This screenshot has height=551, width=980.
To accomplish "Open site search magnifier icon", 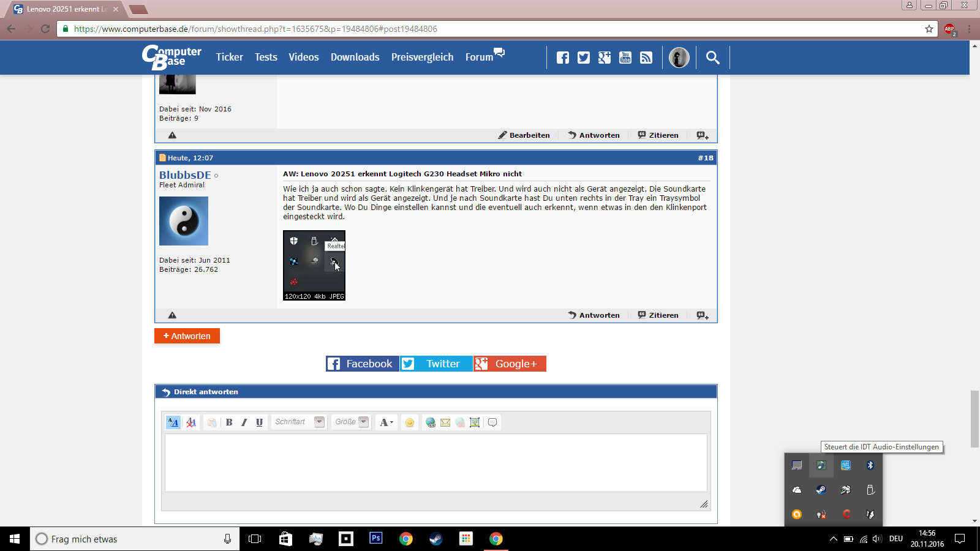I will click(712, 58).
